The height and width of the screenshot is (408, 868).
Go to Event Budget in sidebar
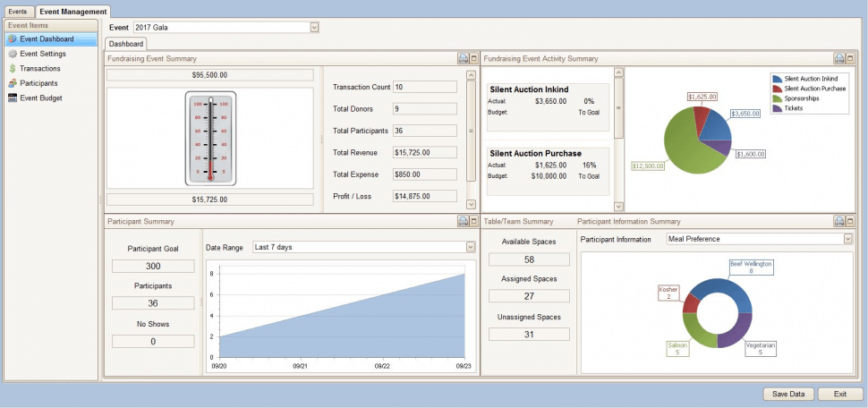click(40, 98)
